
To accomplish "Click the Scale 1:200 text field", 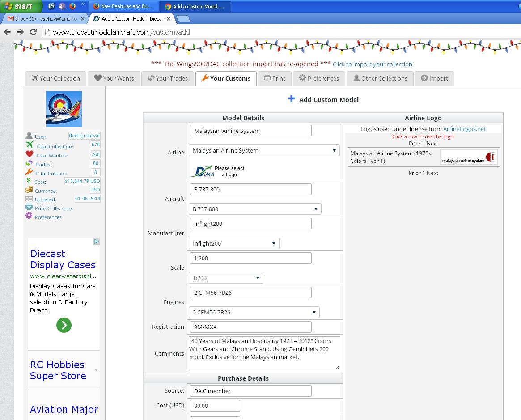I will 250,258.
